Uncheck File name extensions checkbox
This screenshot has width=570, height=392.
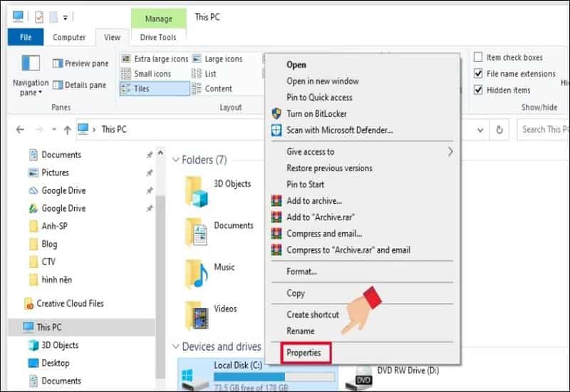point(479,73)
